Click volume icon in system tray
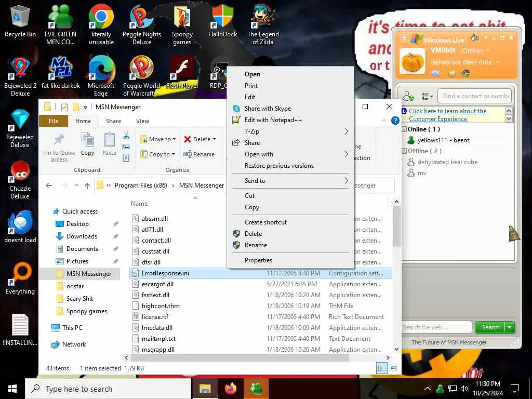 [464, 389]
